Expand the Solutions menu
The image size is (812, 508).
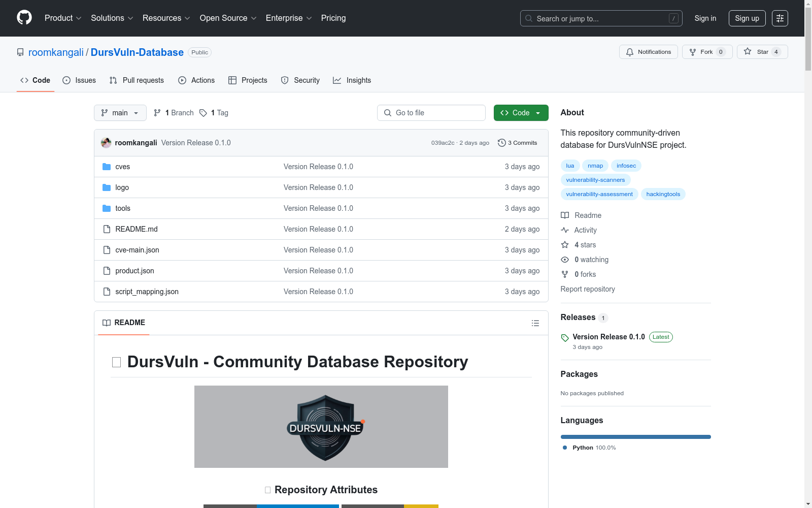click(112, 18)
